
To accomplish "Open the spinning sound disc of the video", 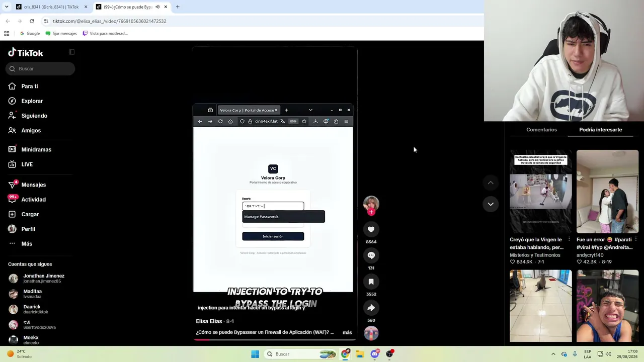I will 371,333.
